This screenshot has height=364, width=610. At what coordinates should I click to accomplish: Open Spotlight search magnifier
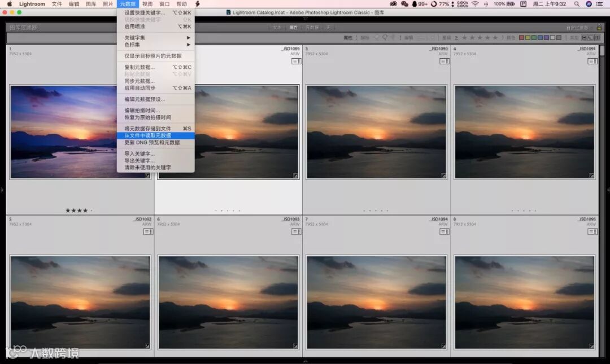577,4
